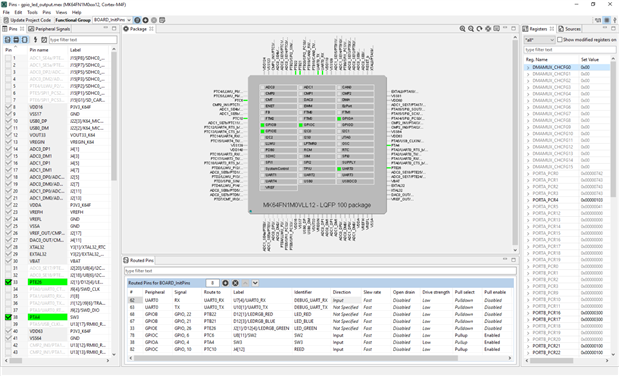
Task: Sort routed pins by Identifier column
Action: point(303,292)
